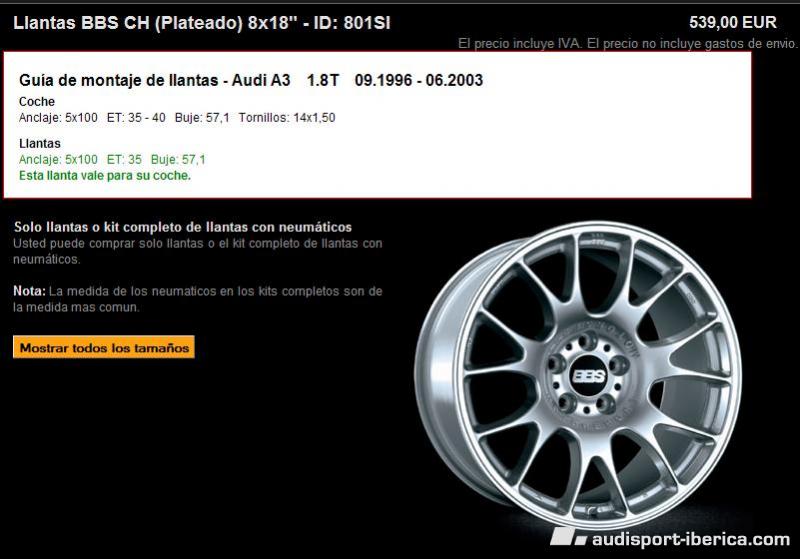The image size is (800, 559).
Task: Click the BBS logo center cap
Action: pyautogui.click(x=588, y=376)
